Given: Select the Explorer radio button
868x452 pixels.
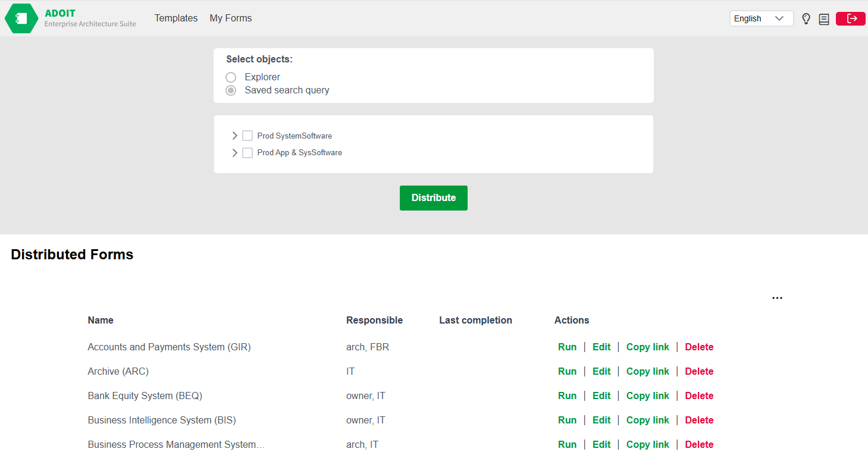Looking at the screenshot, I should coord(231,77).
